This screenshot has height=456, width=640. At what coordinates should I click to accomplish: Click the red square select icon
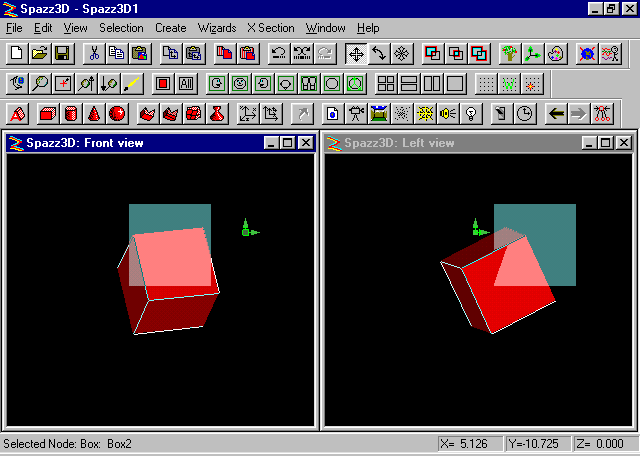click(x=163, y=84)
